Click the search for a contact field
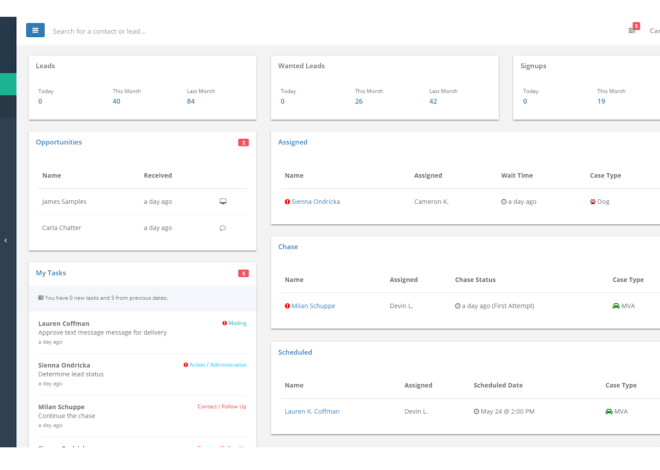 (x=99, y=31)
